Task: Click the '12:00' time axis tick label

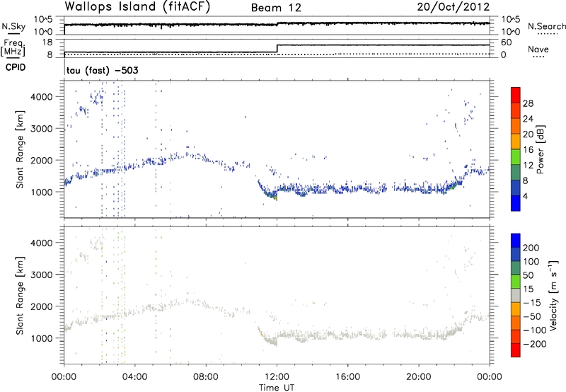Action: pyautogui.click(x=277, y=377)
